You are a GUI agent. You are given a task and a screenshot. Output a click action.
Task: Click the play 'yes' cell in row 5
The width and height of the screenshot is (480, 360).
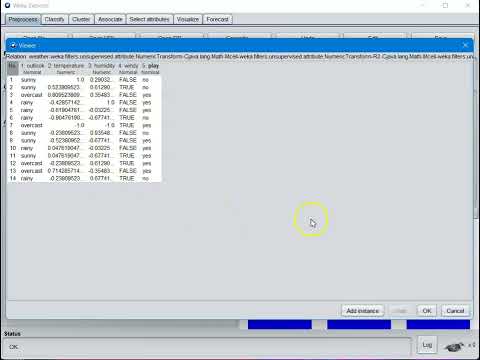pyautogui.click(x=150, y=110)
